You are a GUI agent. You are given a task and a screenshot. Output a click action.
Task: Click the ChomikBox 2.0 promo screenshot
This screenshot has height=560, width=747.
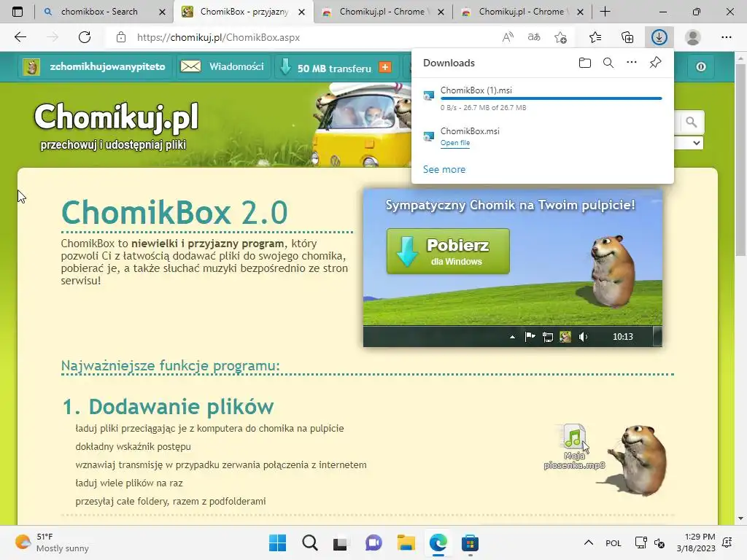(513, 268)
